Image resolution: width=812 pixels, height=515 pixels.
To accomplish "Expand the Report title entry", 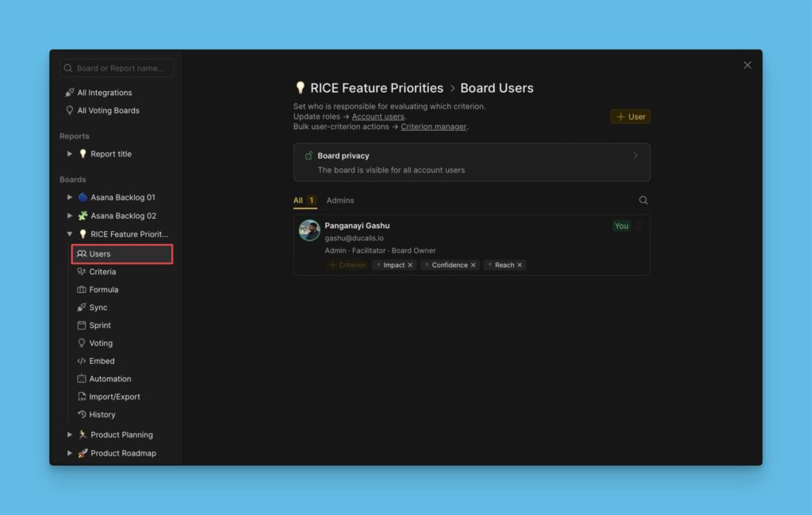I will pyautogui.click(x=69, y=154).
